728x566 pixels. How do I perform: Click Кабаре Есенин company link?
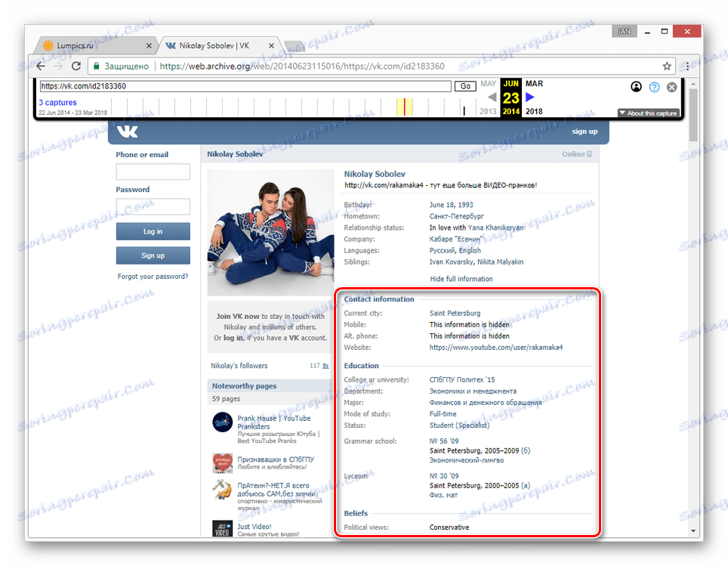[456, 239]
